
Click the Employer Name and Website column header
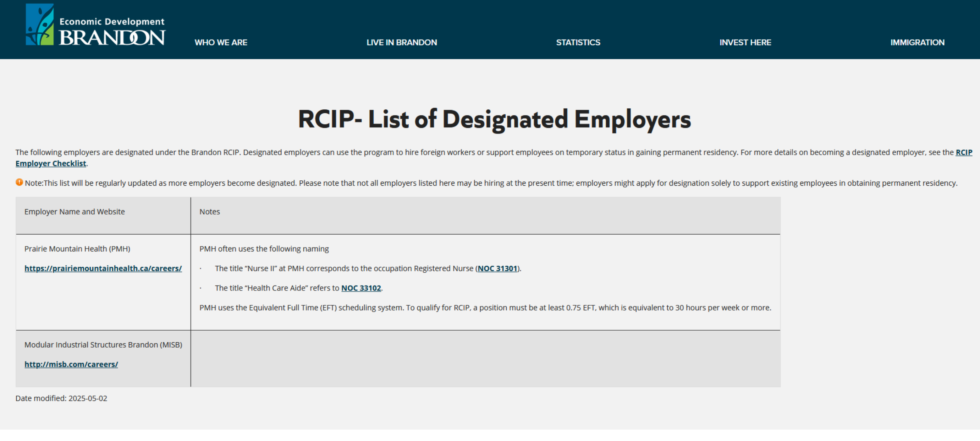click(x=75, y=211)
